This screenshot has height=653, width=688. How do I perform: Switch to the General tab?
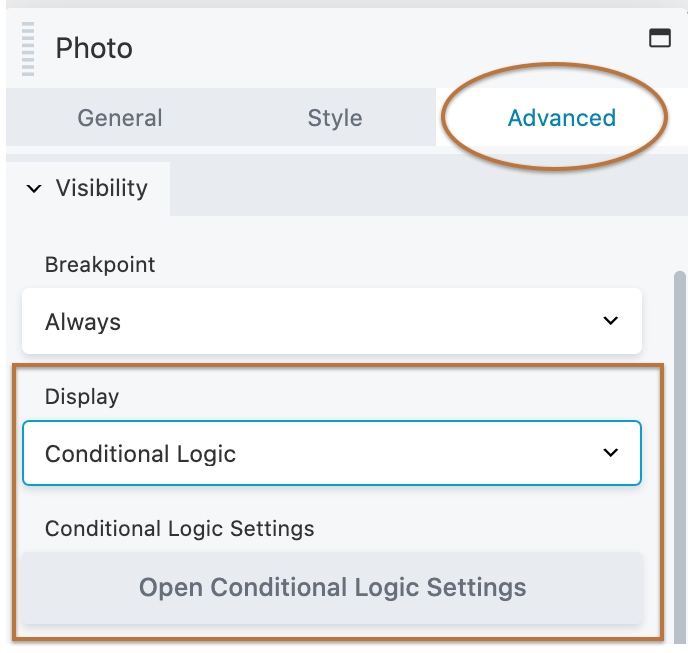click(120, 118)
